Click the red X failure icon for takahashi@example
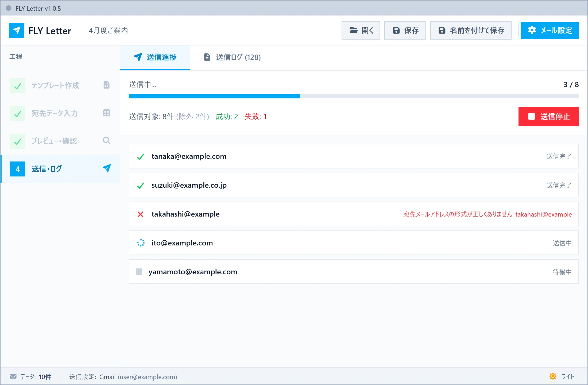588x385 pixels. (x=141, y=214)
